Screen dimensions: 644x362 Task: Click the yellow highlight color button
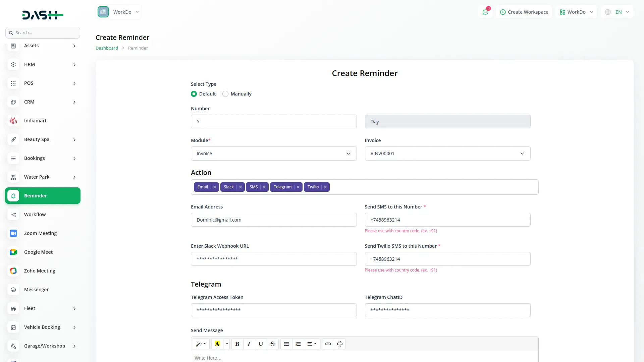click(217, 344)
